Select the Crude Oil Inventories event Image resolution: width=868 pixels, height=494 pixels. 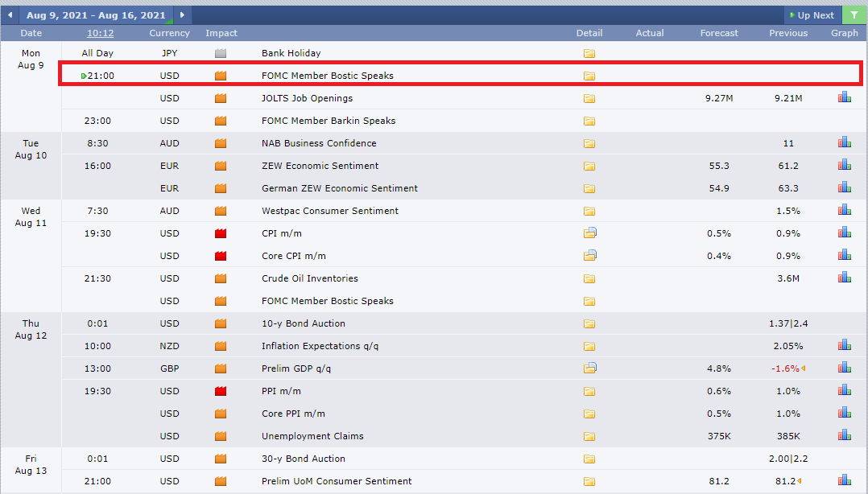[x=309, y=279]
